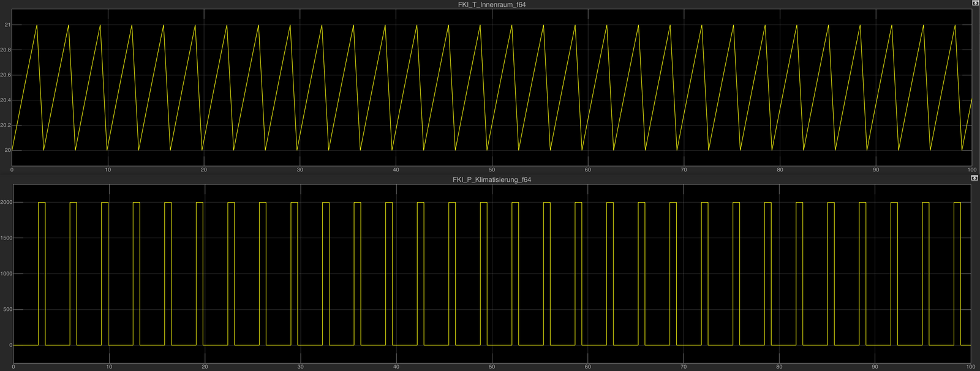Click the FKI_T_Innenraum_f64 plot title
980x371 pixels.
[x=492, y=5]
